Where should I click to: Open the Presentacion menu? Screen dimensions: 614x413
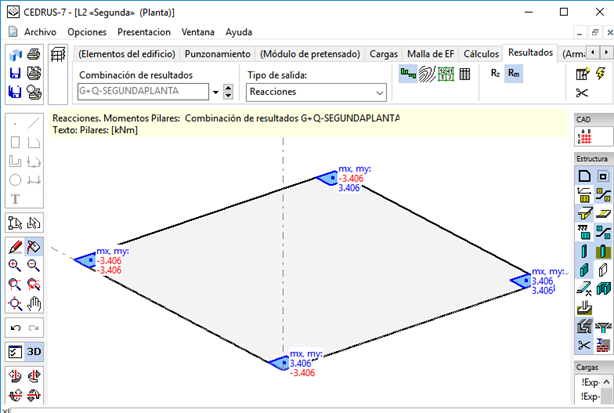click(x=145, y=32)
